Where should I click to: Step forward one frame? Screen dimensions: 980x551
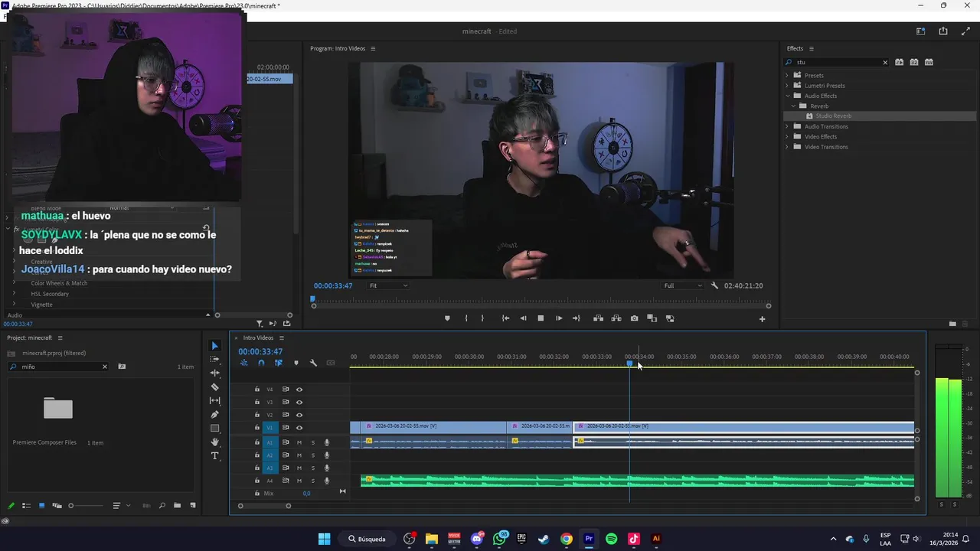pyautogui.click(x=559, y=318)
